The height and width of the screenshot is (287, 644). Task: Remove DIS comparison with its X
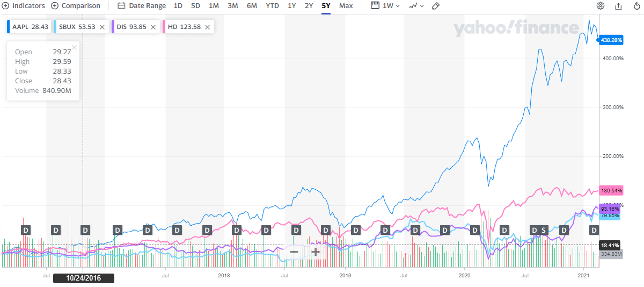[x=153, y=26]
